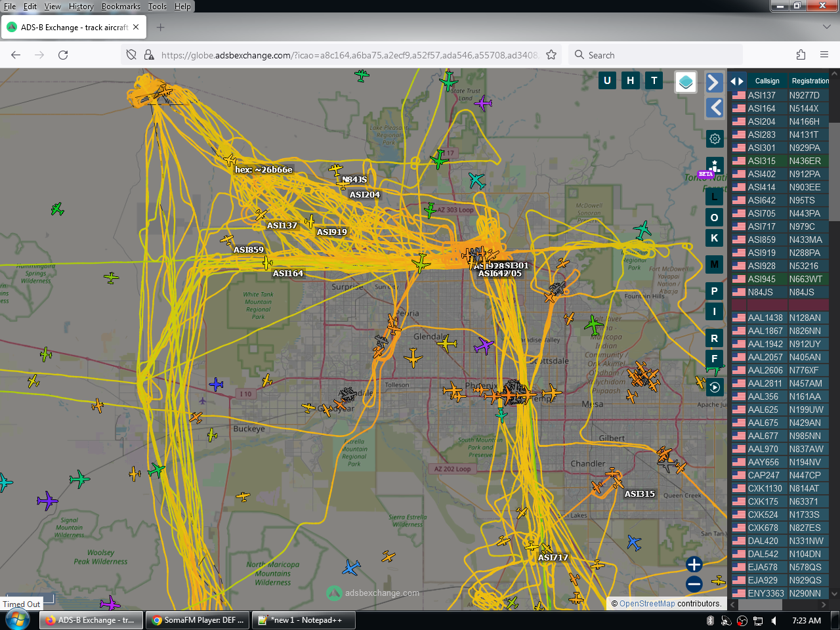Expand the sidebar with right chevron button
This screenshot has width=840, height=630.
click(x=715, y=82)
